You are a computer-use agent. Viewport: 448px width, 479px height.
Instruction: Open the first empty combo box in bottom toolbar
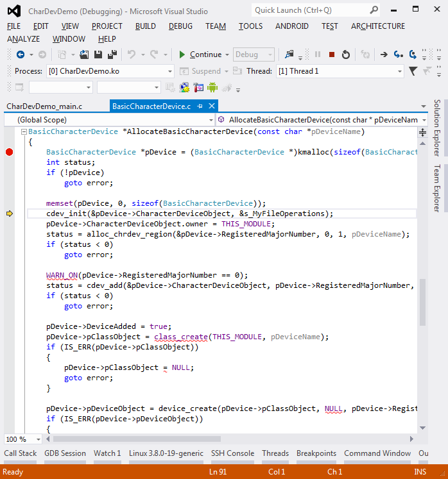(x=60, y=88)
